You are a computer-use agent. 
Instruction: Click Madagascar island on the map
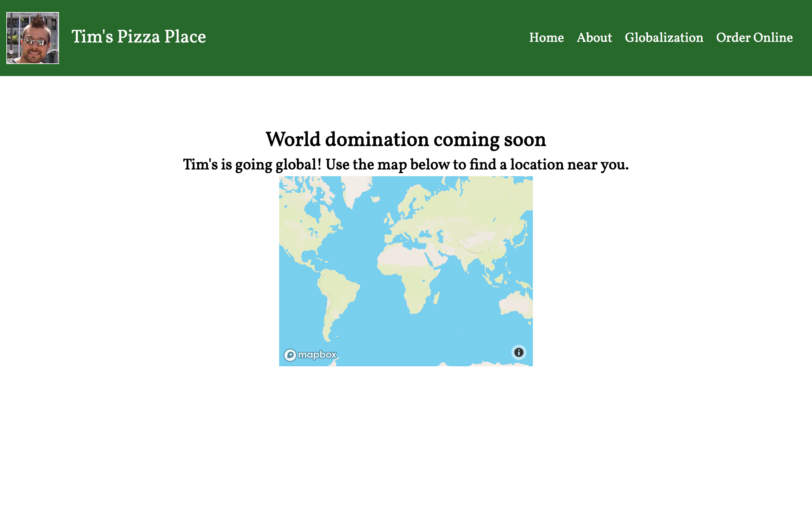pos(436,298)
